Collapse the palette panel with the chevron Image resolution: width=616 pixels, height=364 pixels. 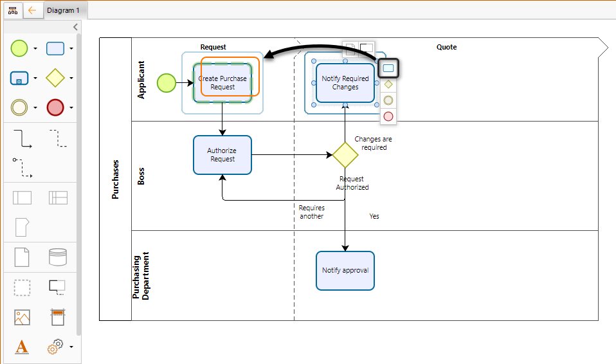[75, 27]
